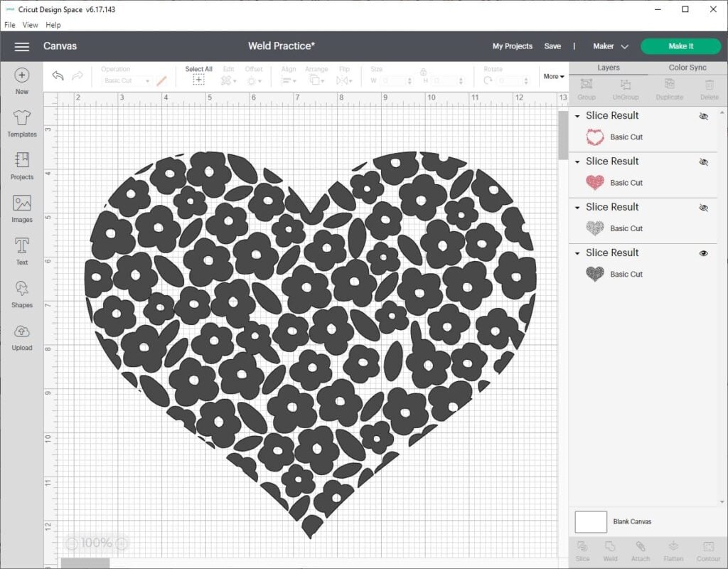Switch to the Color Sync tab
The height and width of the screenshot is (569, 728).
coord(687,68)
